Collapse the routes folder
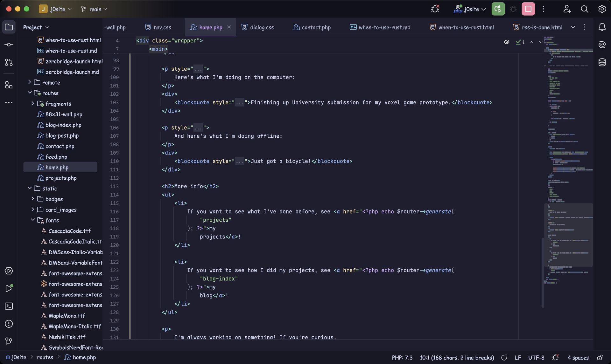This screenshot has height=364, width=611. pyautogui.click(x=30, y=93)
